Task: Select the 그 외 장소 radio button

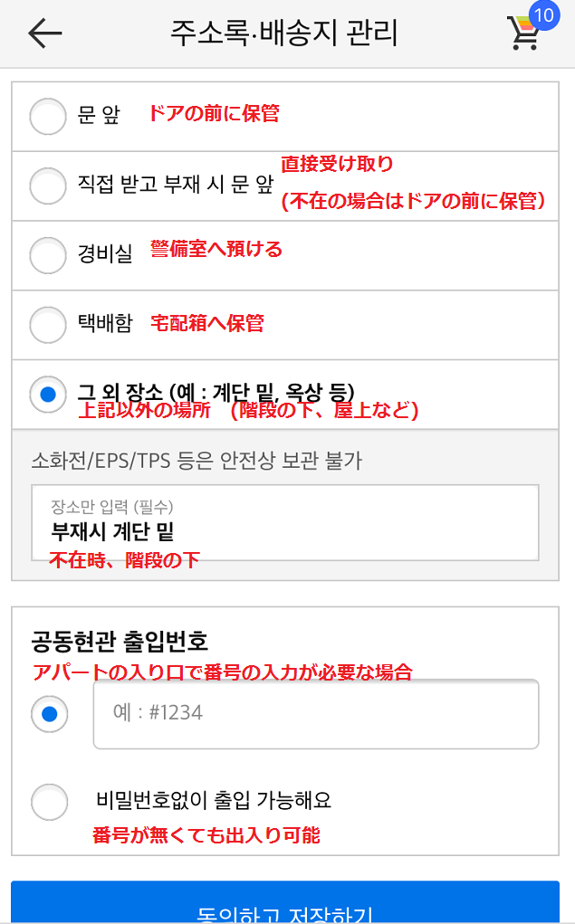Action: click(48, 394)
